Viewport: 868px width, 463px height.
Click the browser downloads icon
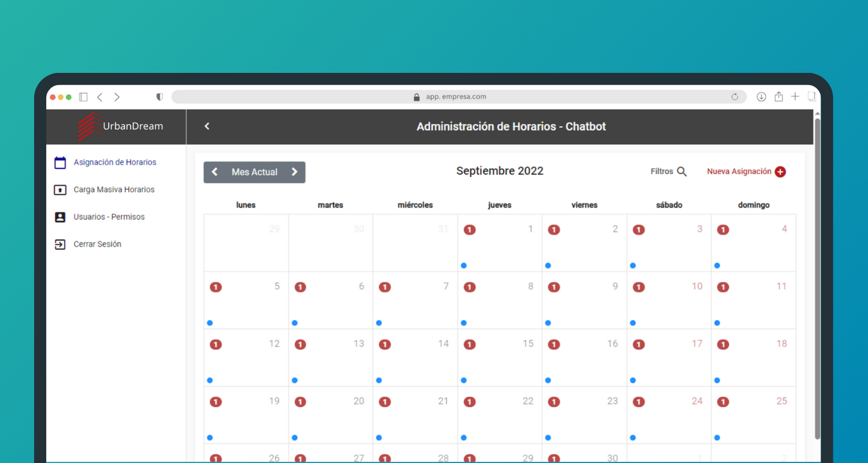pos(762,97)
